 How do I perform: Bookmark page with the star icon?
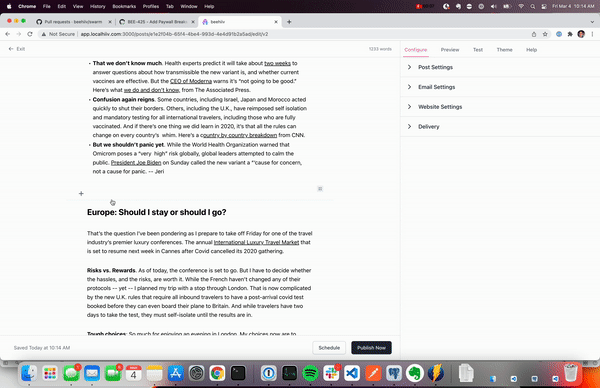coord(545,34)
